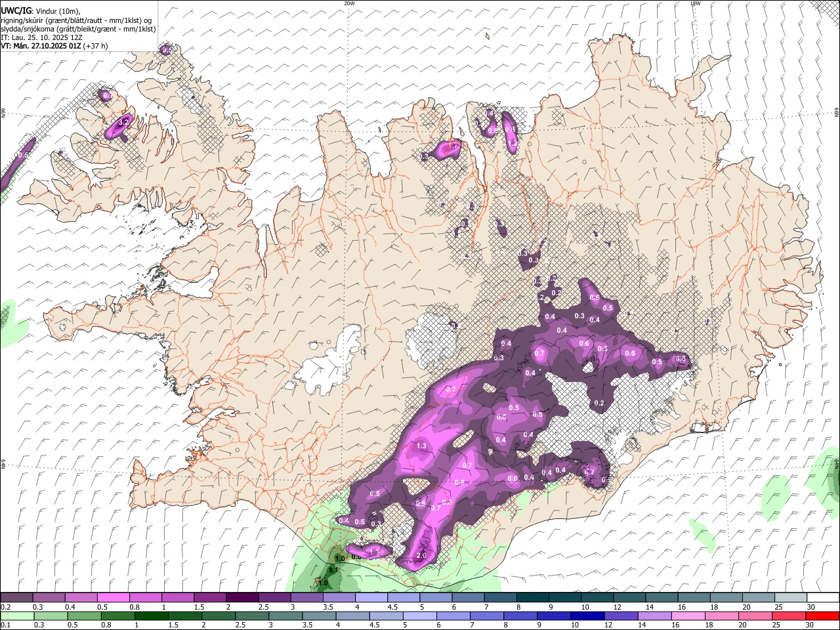Pick the darkest purple 2 swatch in snow scale
The image size is (840, 630).
click(x=242, y=597)
